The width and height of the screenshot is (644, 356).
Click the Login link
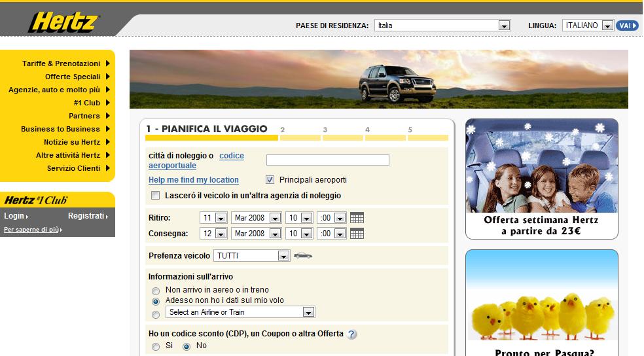pyautogui.click(x=16, y=215)
